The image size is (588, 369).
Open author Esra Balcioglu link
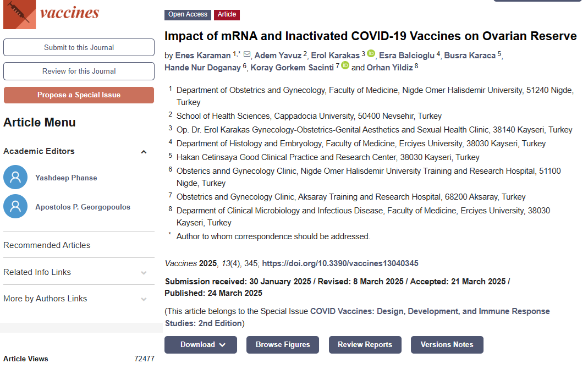tap(406, 56)
